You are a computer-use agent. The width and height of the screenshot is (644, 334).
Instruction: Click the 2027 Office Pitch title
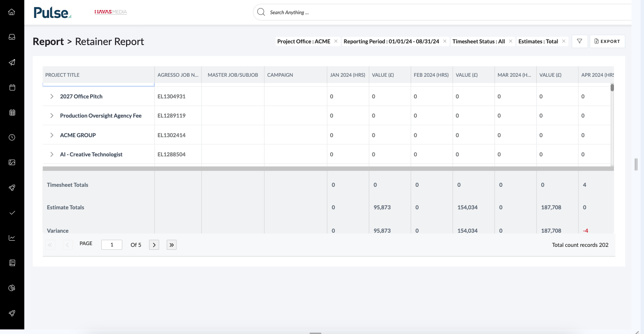tap(81, 96)
